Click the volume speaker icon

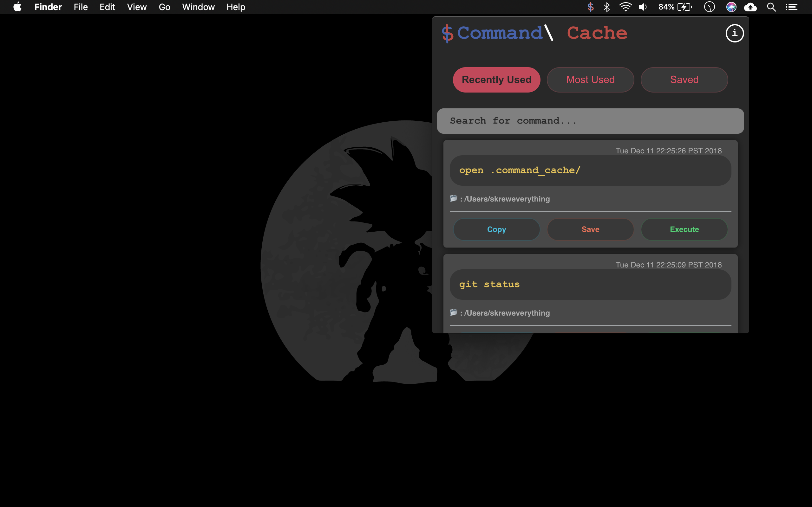(643, 7)
